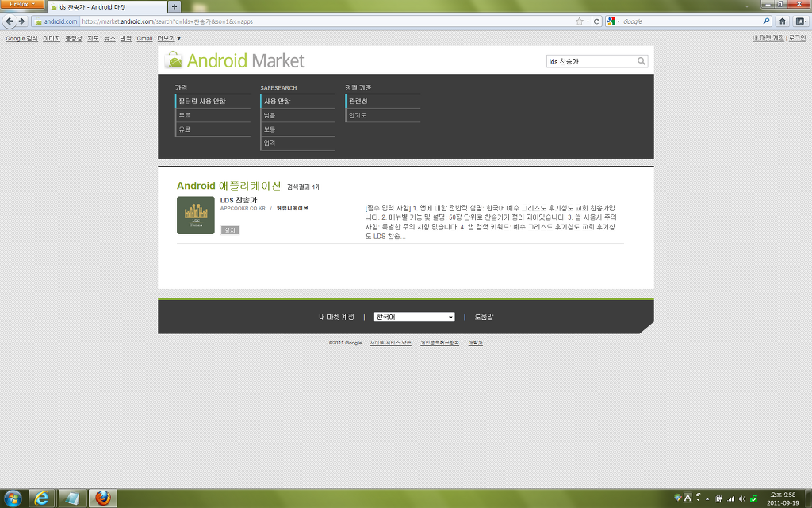Image resolution: width=812 pixels, height=508 pixels.
Task: Launch Internet Explorer from the taskbar
Action: pos(41,498)
